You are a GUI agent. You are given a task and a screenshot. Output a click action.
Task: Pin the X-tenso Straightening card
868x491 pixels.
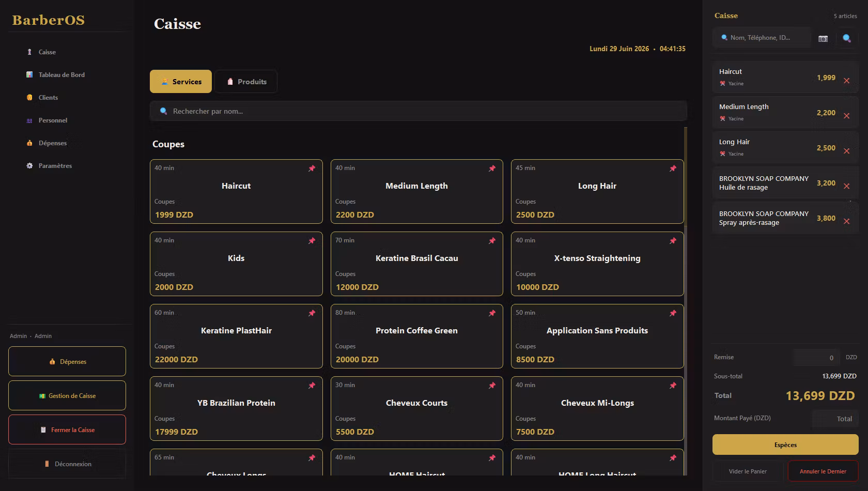673,241
